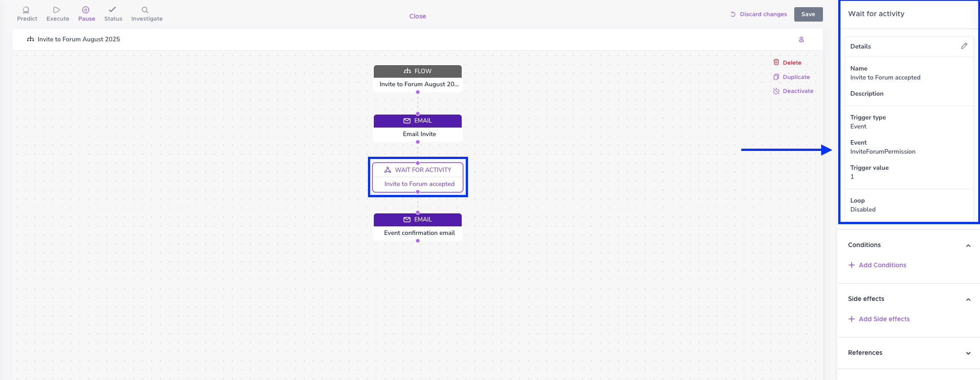The image size is (980, 380).
Task: Open the Status checkmark tool
Action: [x=112, y=9]
